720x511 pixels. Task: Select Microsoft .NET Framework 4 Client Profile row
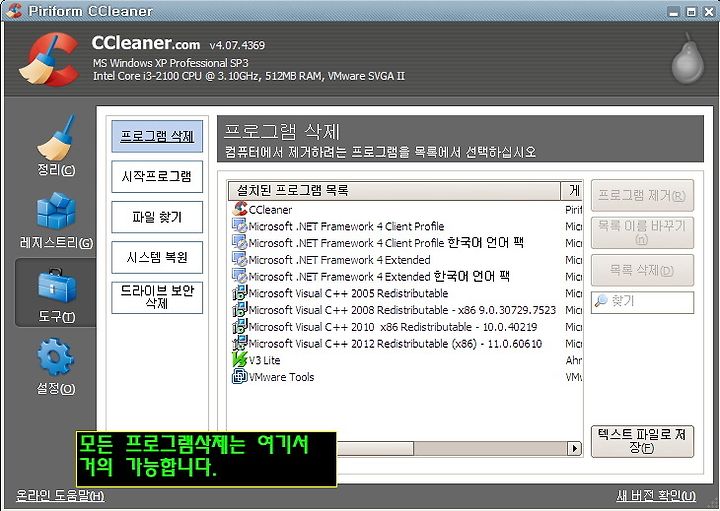coord(346,226)
